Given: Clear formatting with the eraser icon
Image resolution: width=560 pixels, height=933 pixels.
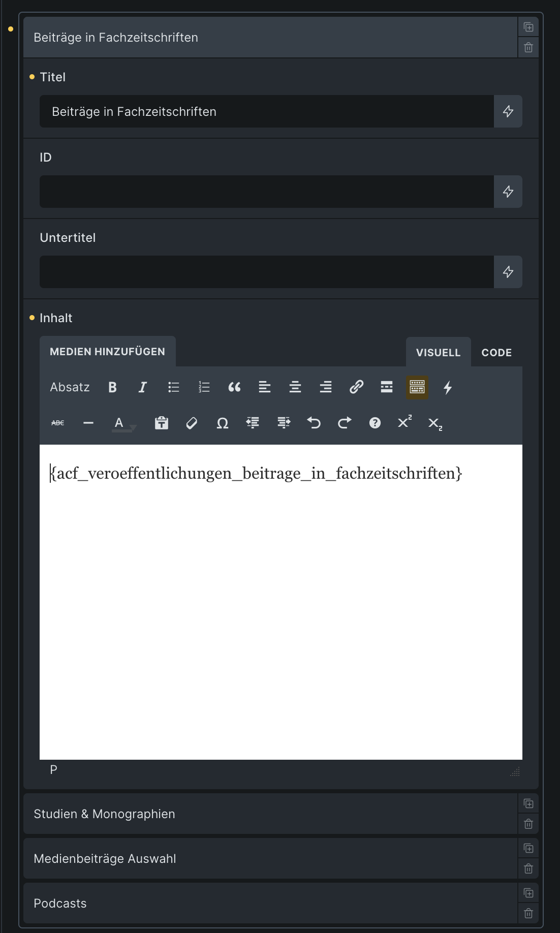Looking at the screenshot, I should click(192, 423).
